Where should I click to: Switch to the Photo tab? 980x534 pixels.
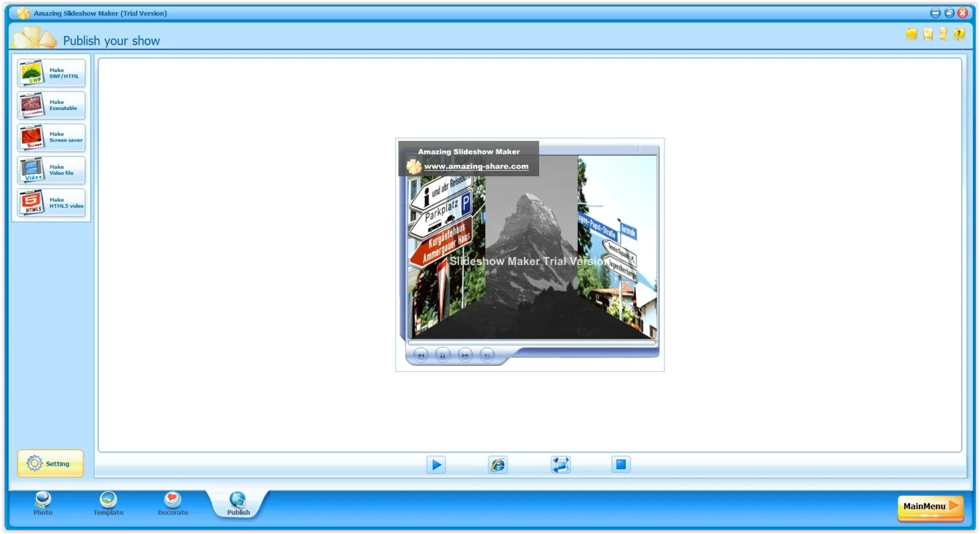[43, 504]
